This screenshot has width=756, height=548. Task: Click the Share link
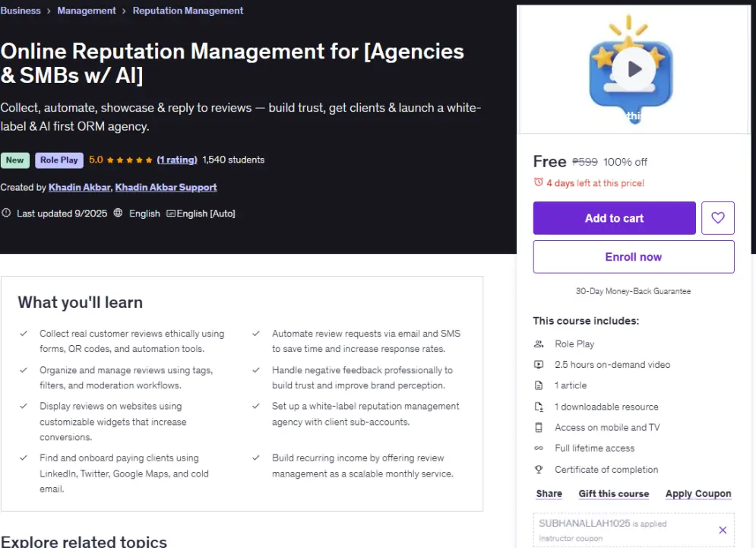tap(549, 494)
